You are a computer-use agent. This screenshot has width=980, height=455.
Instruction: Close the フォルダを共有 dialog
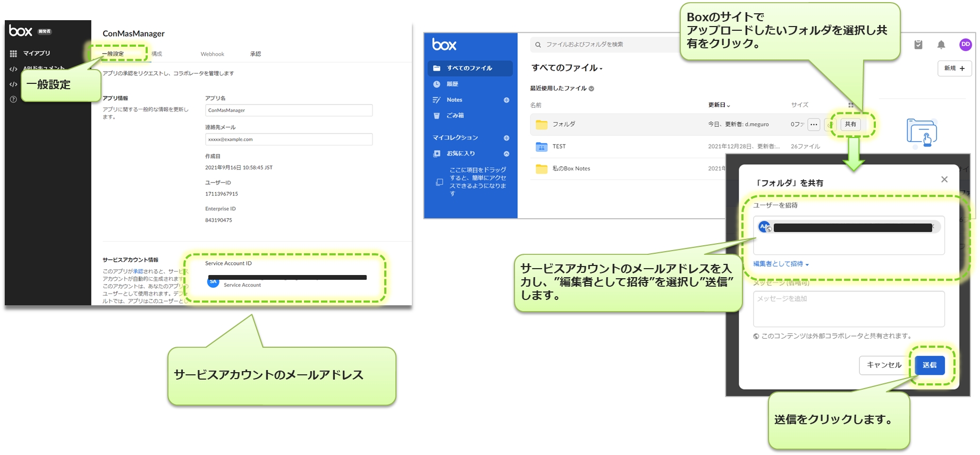[x=944, y=179]
